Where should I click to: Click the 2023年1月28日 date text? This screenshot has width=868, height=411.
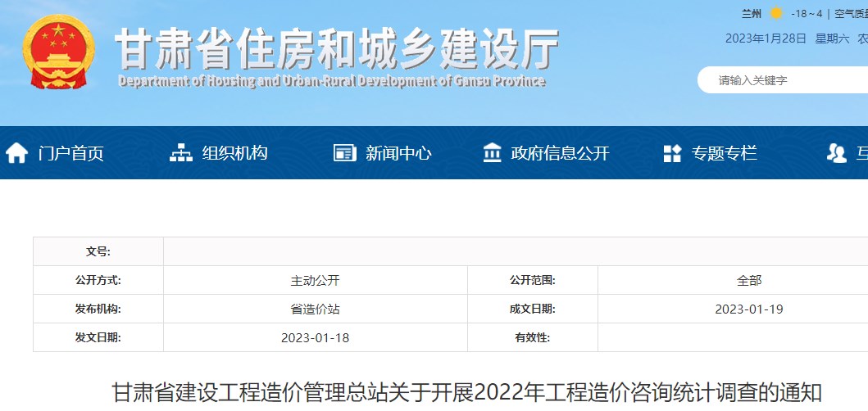pos(766,38)
